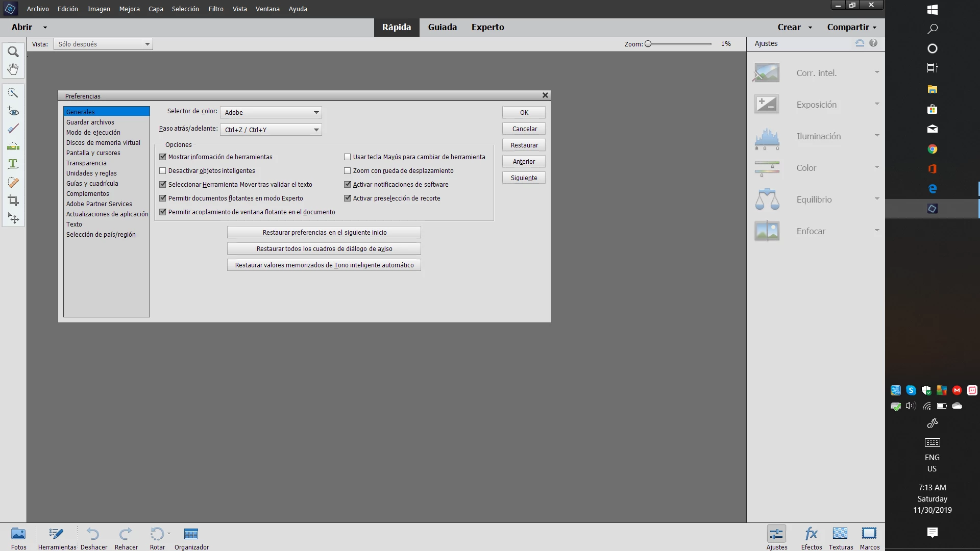
Task: Switch to the Experto tab
Action: tap(487, 28)
